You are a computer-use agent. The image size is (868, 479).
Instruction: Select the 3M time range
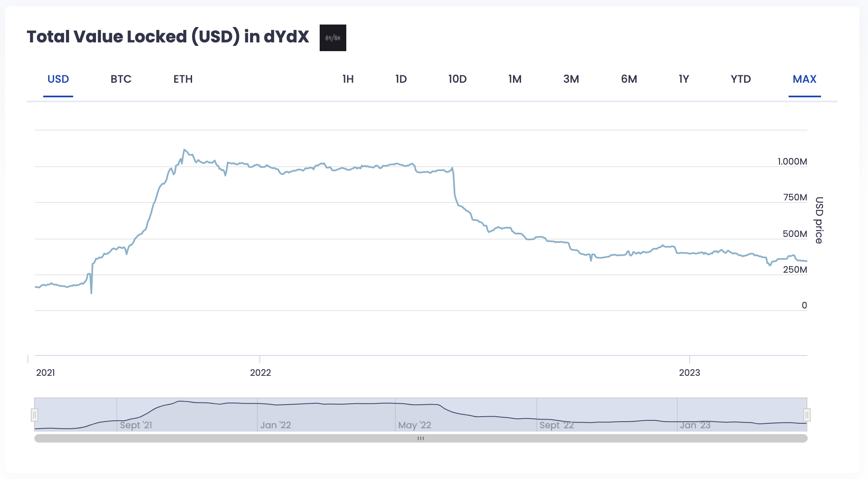(x=571, y=79)
